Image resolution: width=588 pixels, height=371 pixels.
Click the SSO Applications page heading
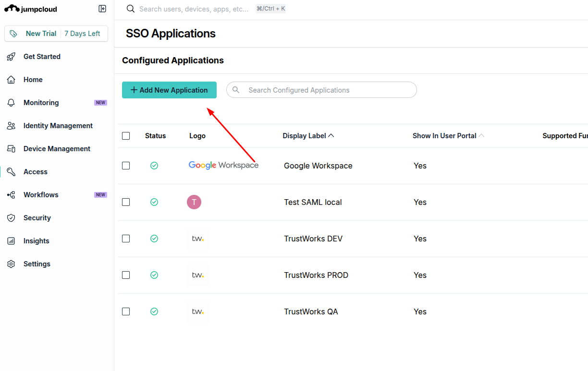(x=171, y=34)
